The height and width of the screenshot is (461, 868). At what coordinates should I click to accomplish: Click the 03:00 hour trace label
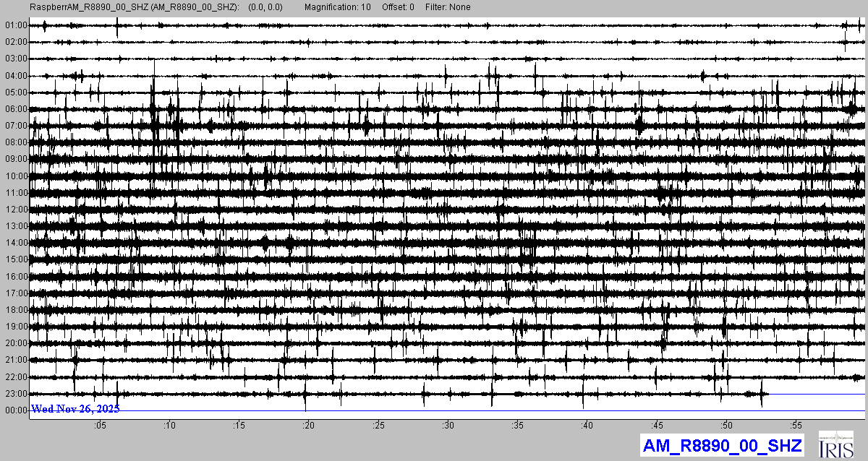15,59
